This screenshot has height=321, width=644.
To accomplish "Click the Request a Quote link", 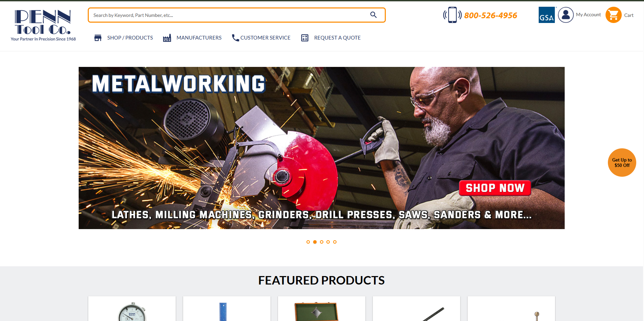I will pyautogui.click(x=338, y=38).
